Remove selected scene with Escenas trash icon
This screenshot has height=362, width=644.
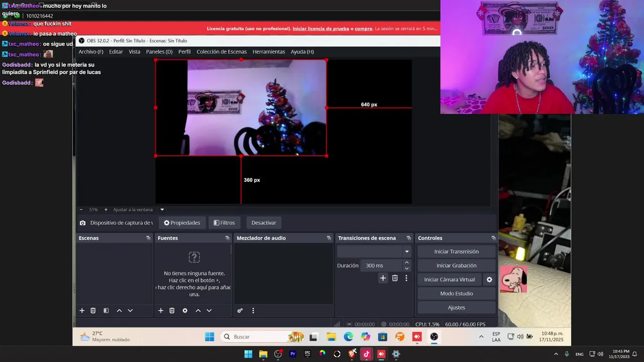[93, 311]
